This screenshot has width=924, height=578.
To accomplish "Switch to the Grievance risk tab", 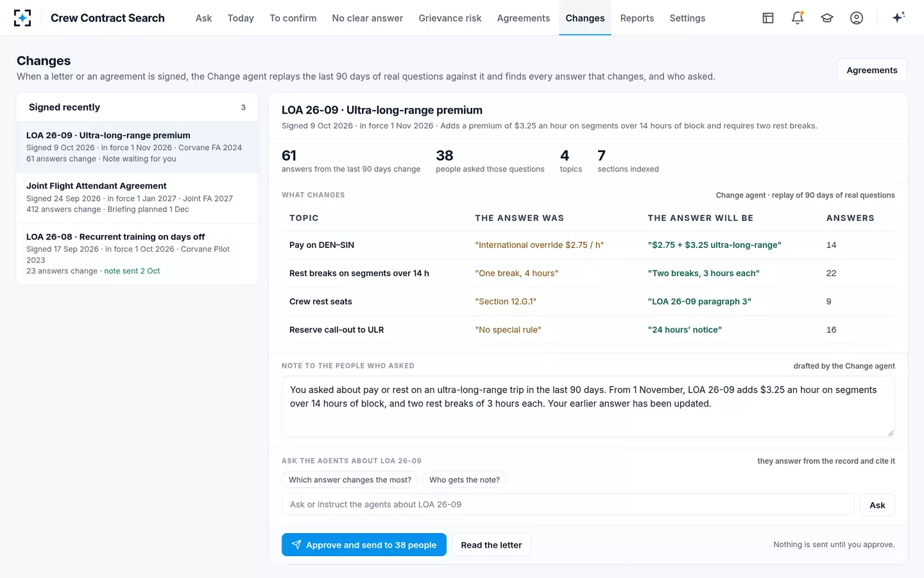I will pyautogui.click(x=450, y=18).
